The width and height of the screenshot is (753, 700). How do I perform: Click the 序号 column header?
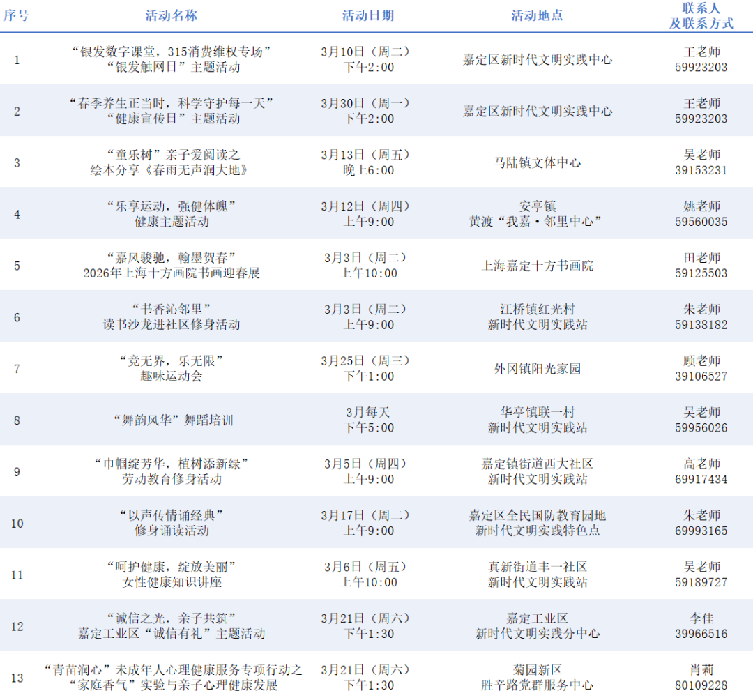click(x=17, y=15)
